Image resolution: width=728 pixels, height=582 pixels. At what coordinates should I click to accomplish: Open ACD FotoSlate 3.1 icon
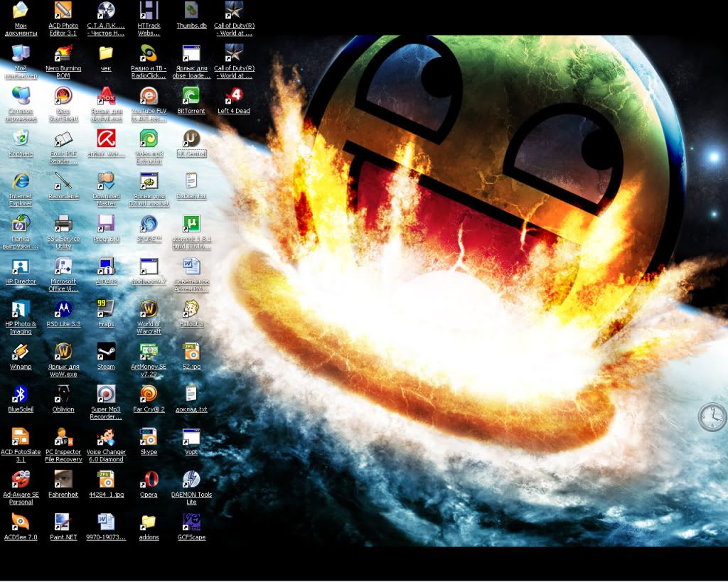tap(21, 437)
